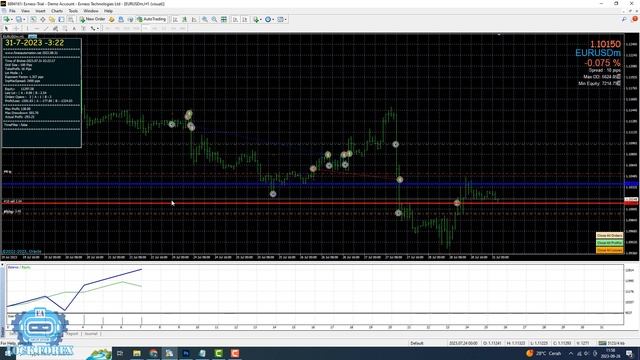Show the Data Window panel

(42, 19)
